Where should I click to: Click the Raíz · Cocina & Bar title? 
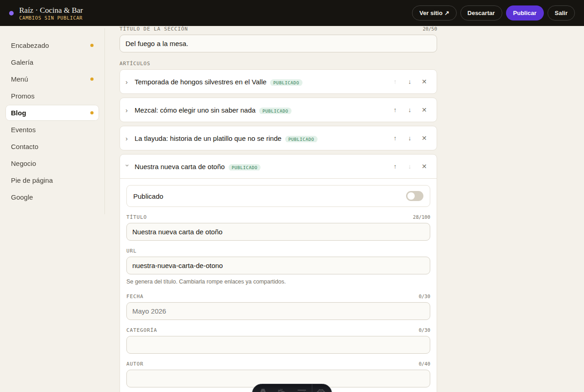point(51,10)
